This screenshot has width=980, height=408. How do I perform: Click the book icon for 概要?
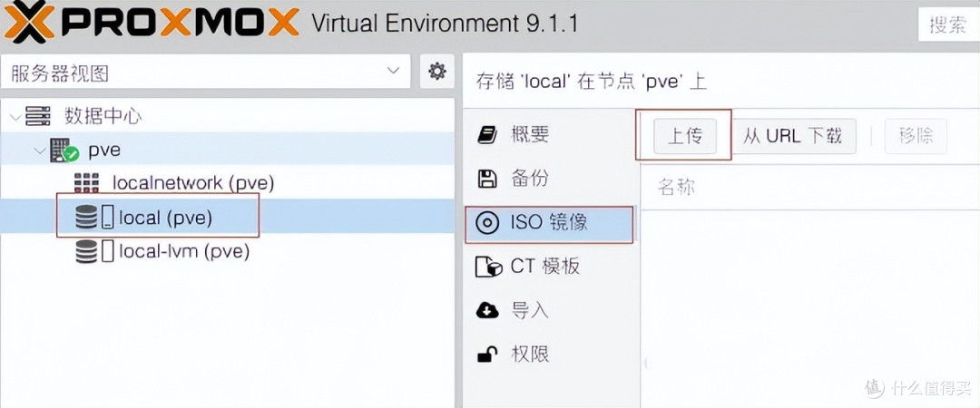[x=487, y=134]
